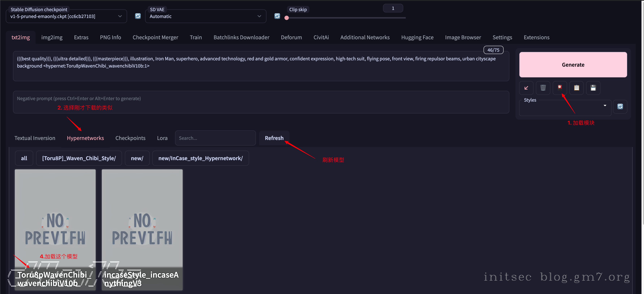This screenshot has height=294, width=644.
Task: Click the extra networks Search field
Action: [215, 138]
